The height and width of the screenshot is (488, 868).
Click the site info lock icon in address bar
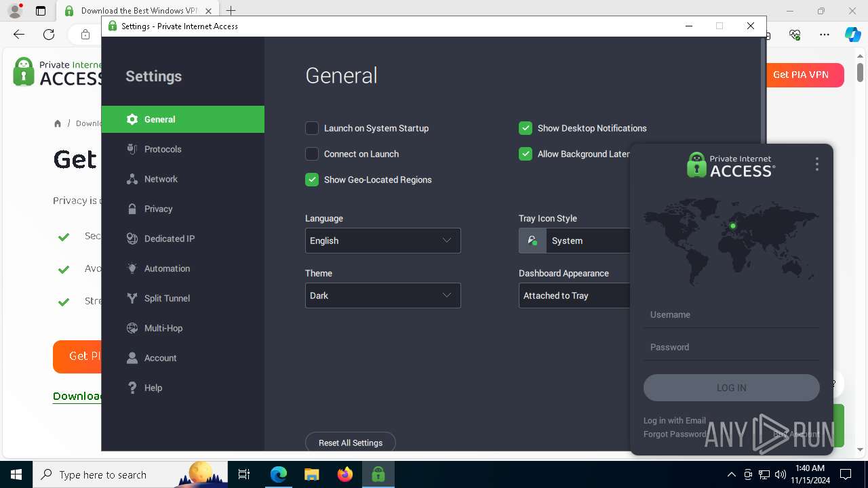click(85, 35)
